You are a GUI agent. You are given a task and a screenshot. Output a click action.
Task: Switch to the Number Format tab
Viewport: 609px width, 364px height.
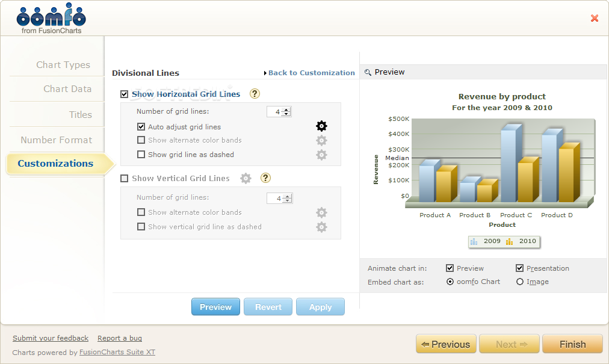coord(56,140)
